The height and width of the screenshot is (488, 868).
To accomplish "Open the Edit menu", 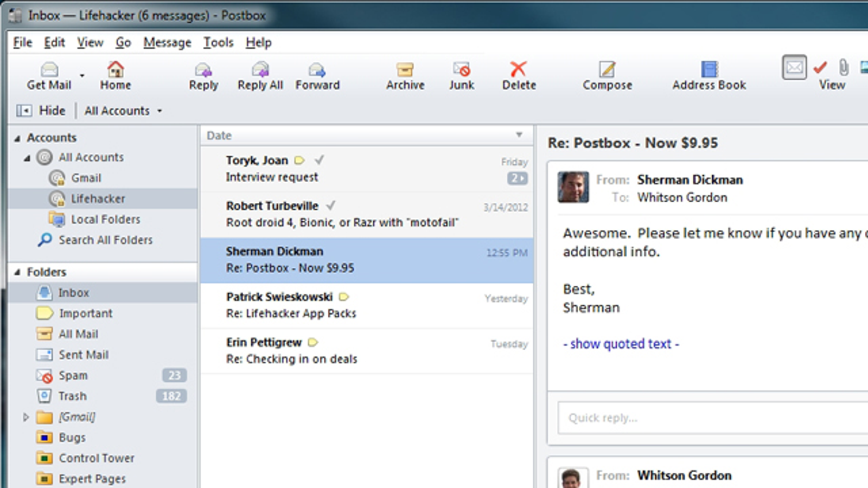I will tap(54, 42).
